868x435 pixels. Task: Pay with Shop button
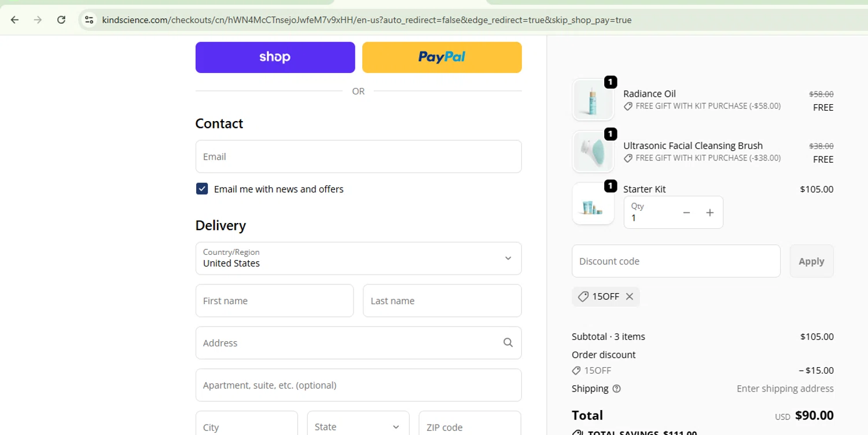pos(275,57)
